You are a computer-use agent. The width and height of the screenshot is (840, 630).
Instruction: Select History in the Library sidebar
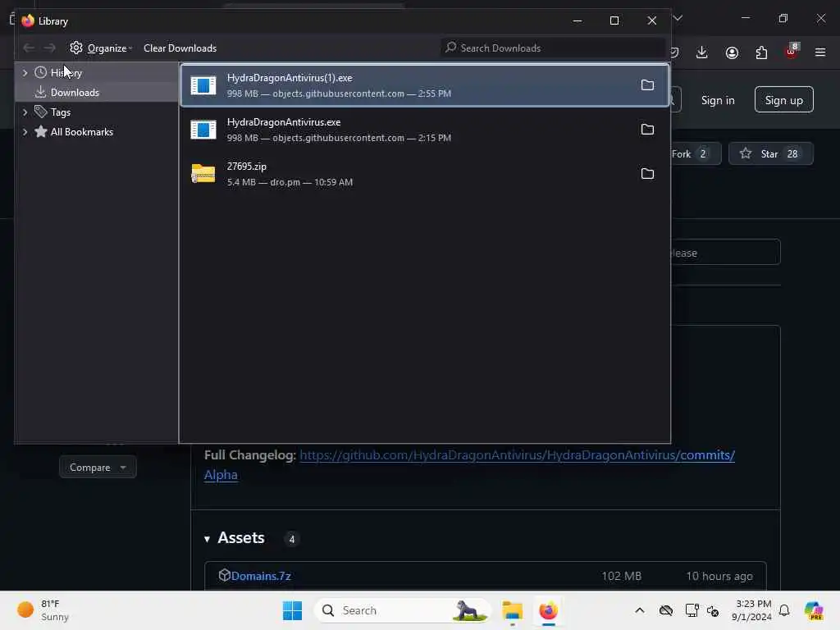(x=66, y=73)
